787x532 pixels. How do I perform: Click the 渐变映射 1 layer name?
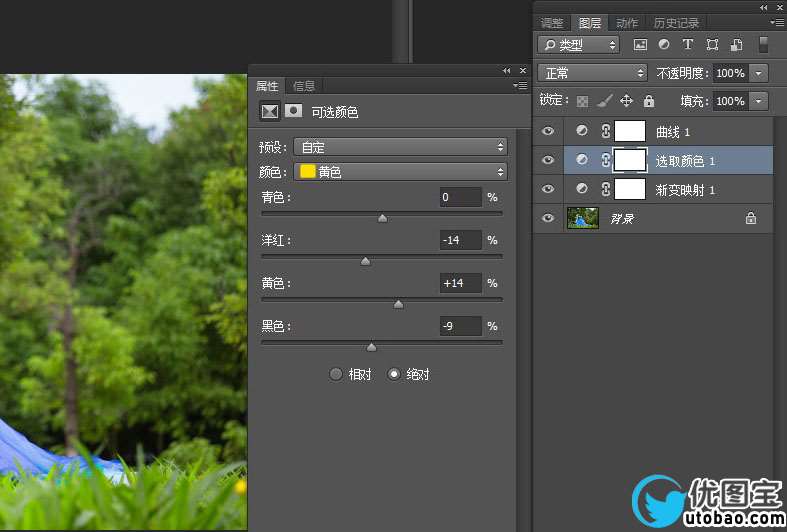[685, 190]
